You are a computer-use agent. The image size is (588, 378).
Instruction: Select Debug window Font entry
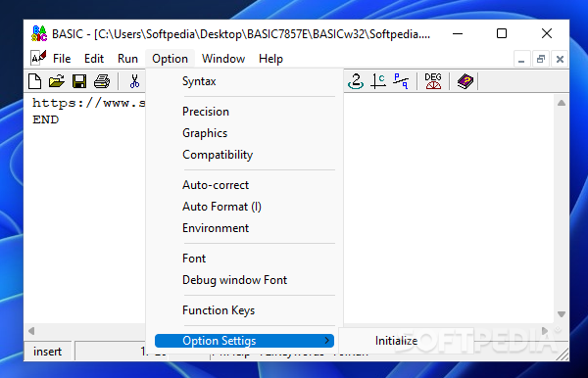(244, 280)
